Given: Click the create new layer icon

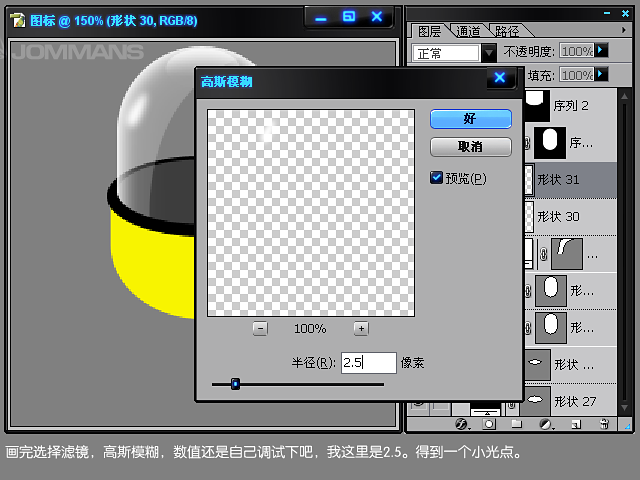Looking at the screenshot, I should click(x=576, y=424).
